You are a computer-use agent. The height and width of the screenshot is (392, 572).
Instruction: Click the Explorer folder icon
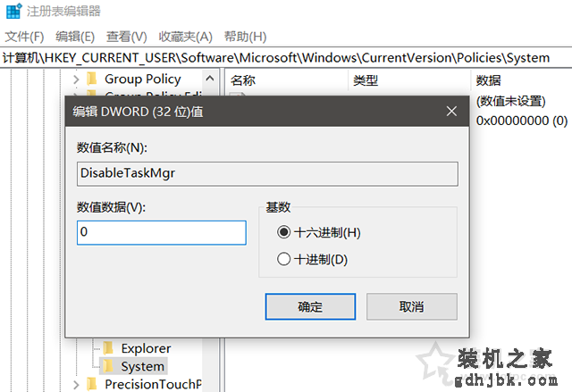[108, 348]
